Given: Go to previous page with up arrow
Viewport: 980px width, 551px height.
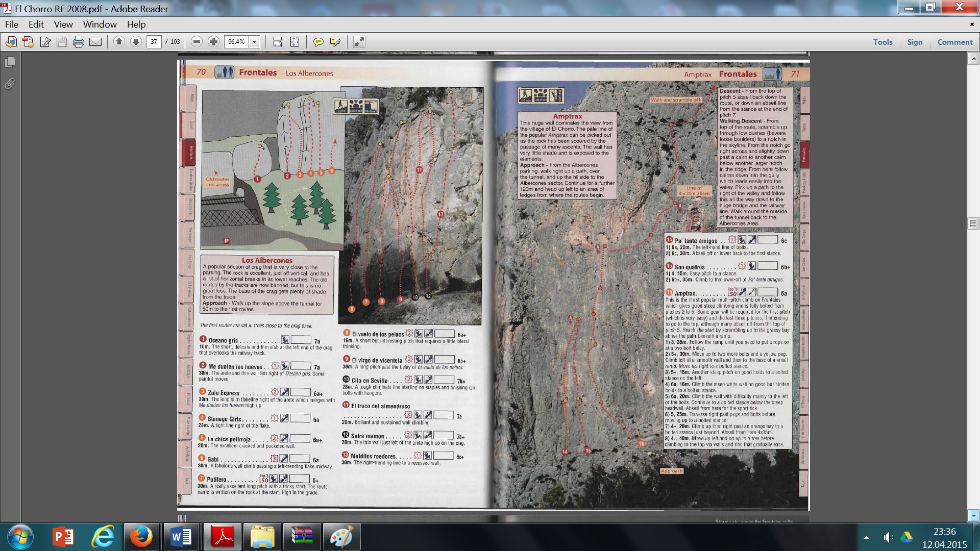Looking at the screenshot, I should pos(119,42).
